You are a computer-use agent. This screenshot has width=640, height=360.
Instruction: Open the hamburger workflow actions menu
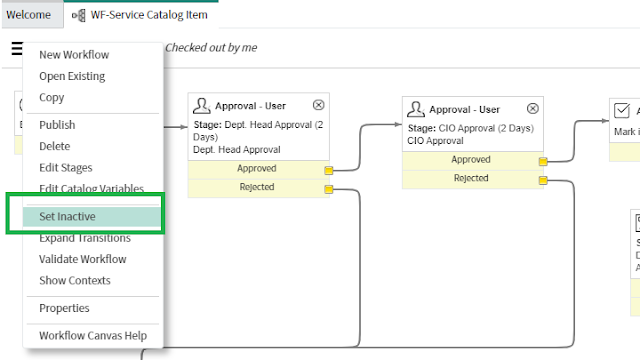point(17,48)
